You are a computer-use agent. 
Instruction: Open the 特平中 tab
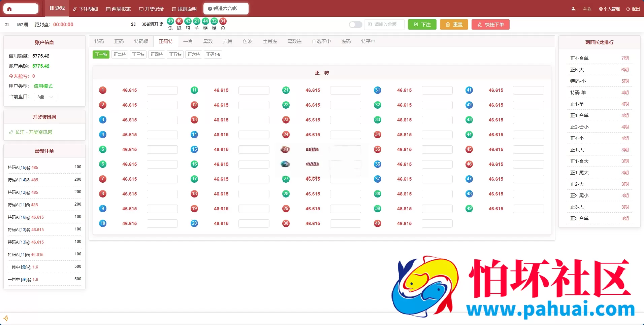368,41
